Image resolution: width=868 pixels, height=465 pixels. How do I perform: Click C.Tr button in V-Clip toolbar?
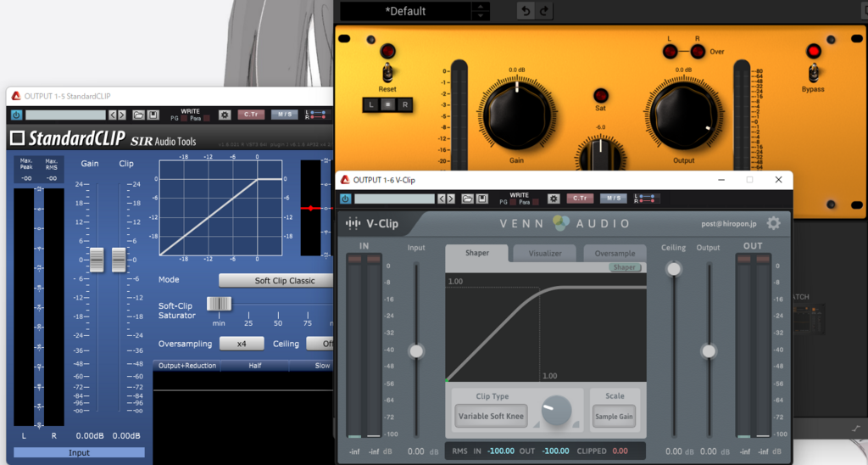pyautogui.click(x=580, y=199)
